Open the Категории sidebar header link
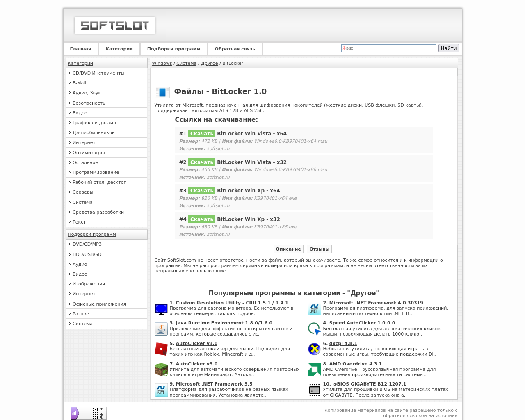Viewport: 525px width, 420px height. (x=80, y=63)
